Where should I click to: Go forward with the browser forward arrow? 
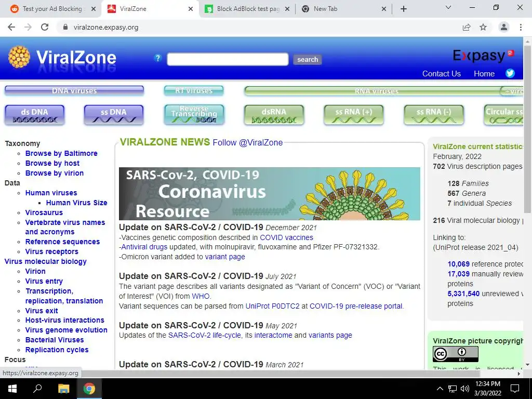(x=28, y=27)
